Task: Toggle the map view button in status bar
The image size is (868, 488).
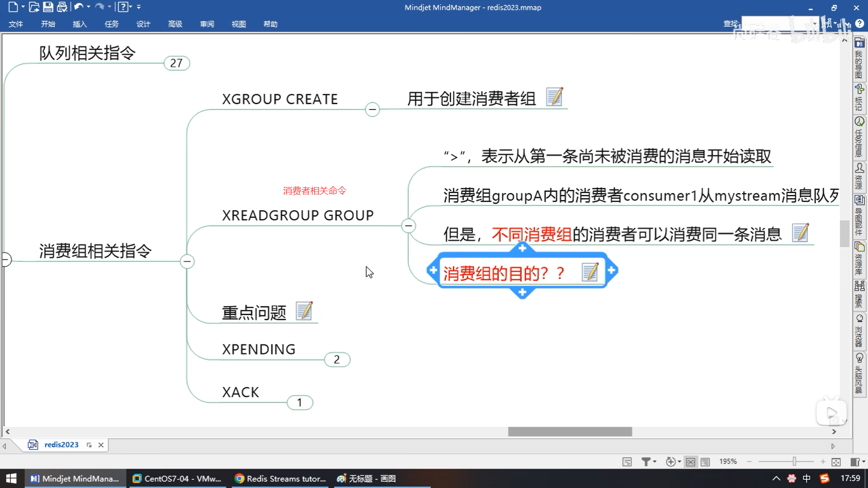Action: (x=690, y=461)
